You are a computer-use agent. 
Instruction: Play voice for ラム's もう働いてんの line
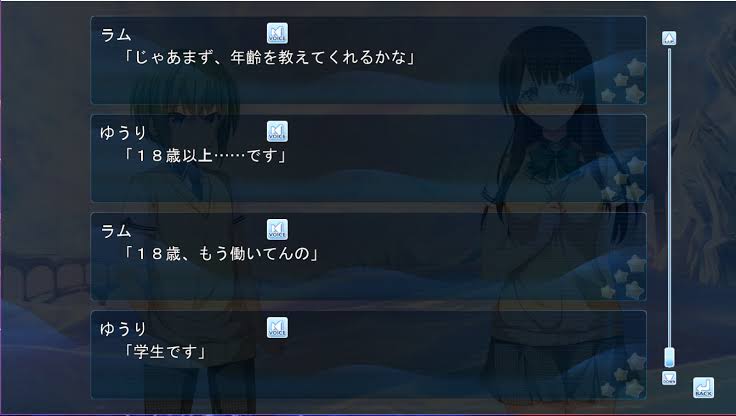[x=277, y=230]
